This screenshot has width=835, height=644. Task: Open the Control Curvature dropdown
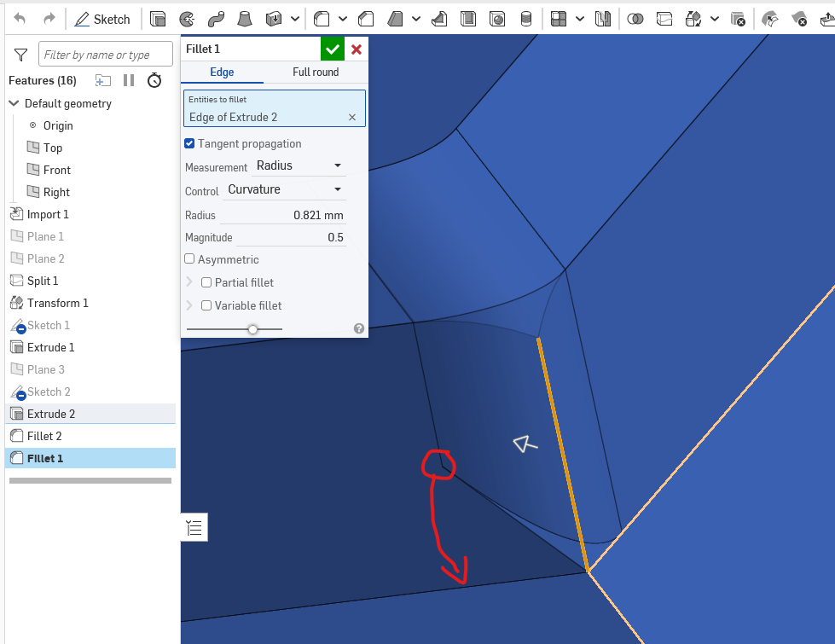coord(285,189)
